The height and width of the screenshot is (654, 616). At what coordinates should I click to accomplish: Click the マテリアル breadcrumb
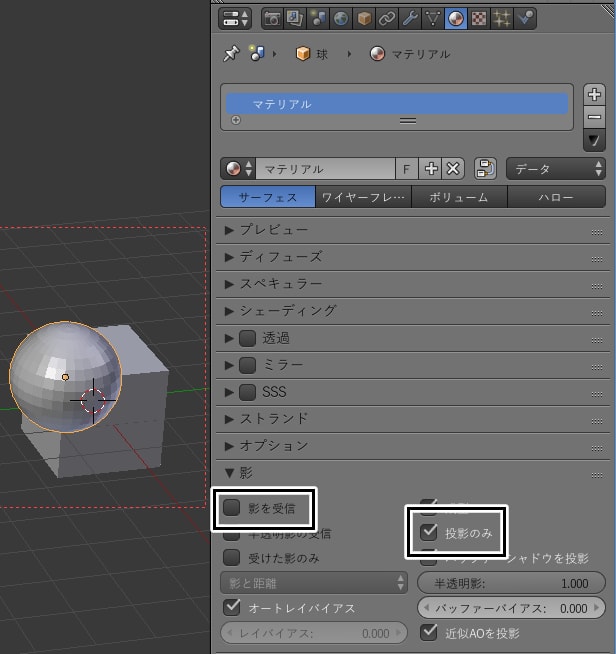coord(410,54)
